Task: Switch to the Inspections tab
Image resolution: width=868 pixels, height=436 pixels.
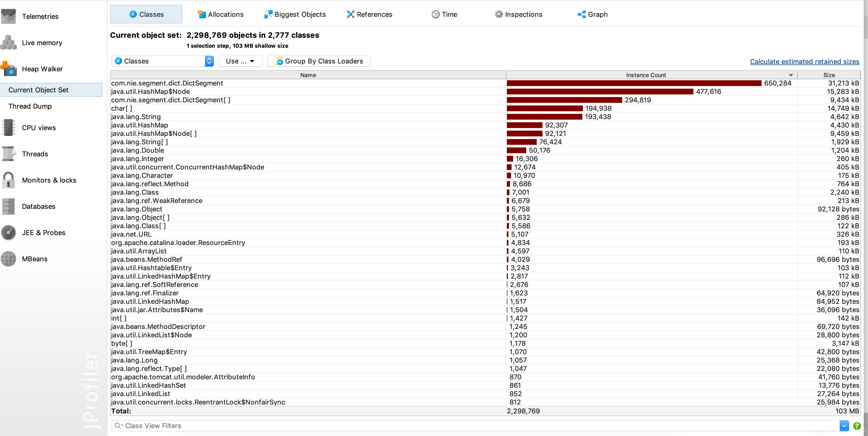Action: point(518,14)
